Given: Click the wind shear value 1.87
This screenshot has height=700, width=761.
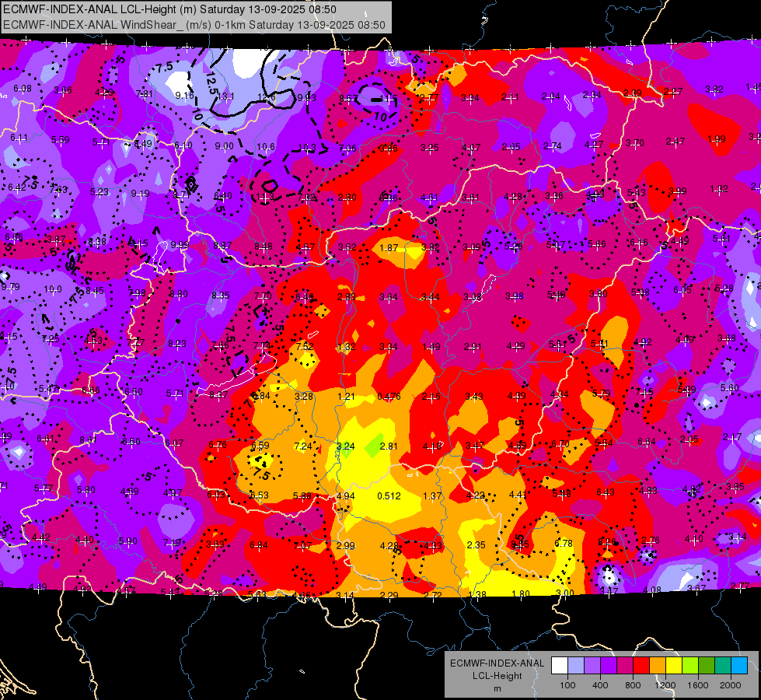Looking at the screenshot, I should [x=389, y=248].
